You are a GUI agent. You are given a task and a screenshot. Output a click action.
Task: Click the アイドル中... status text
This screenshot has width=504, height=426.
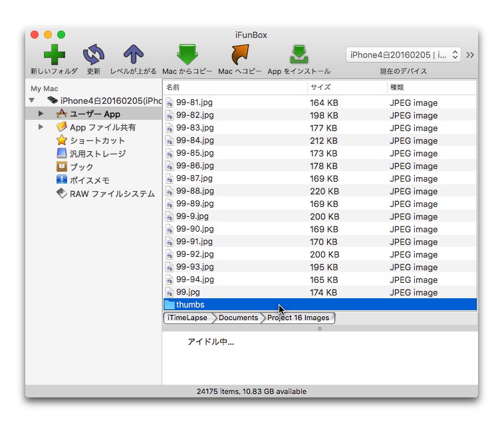coord(211,341)
